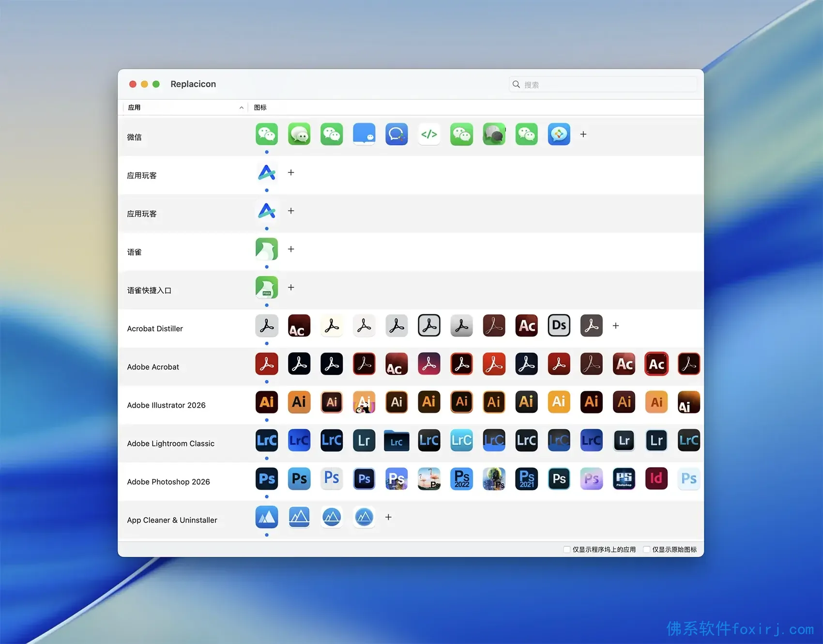Screen dimensions: 823x644
Task: Select the "Adobe Lightroom Classic" row label
Action: [170, 443]
